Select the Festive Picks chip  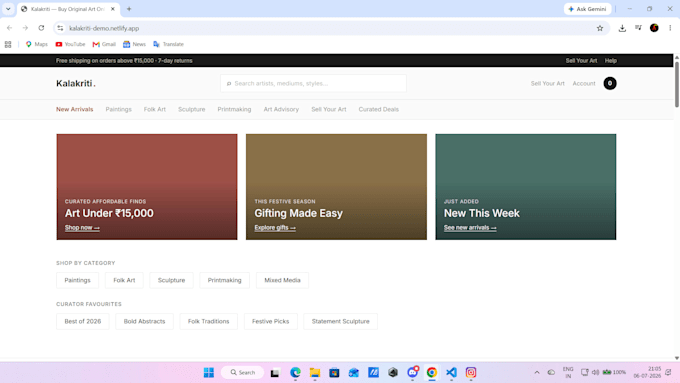click(x=270, y=321)
